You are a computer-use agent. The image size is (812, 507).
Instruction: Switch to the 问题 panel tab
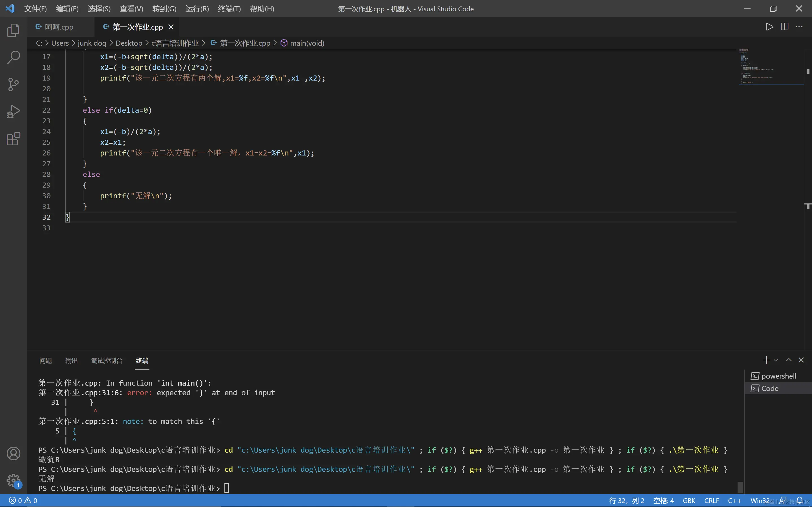coord(45,361)
